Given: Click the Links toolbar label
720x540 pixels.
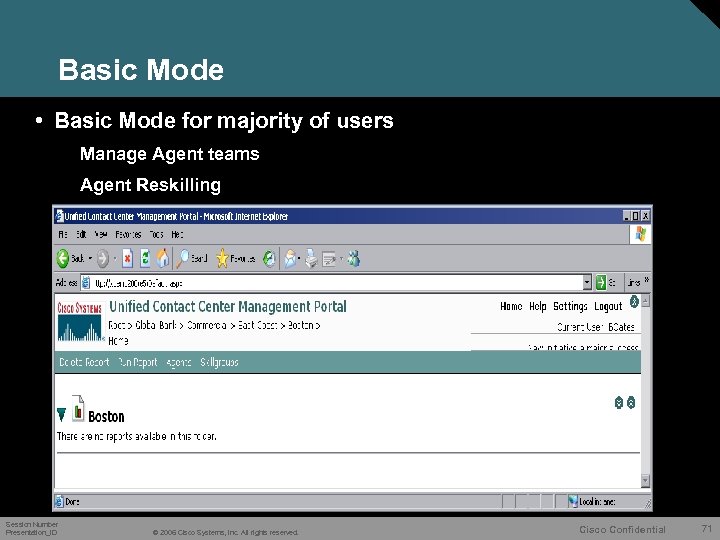Looking at the screenshot, I should 634,283.
